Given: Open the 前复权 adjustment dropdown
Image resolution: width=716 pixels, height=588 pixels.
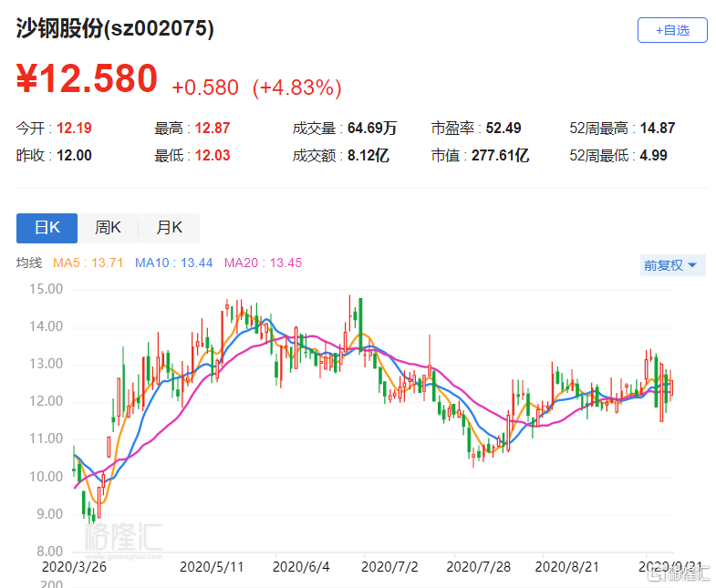Looking at the screenshot, I should 672,265.
